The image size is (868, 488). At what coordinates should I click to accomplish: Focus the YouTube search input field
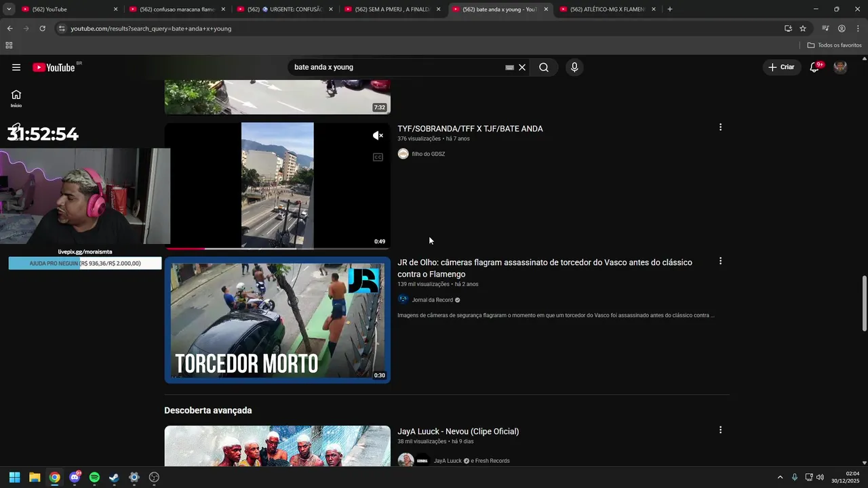pos(397,67)
